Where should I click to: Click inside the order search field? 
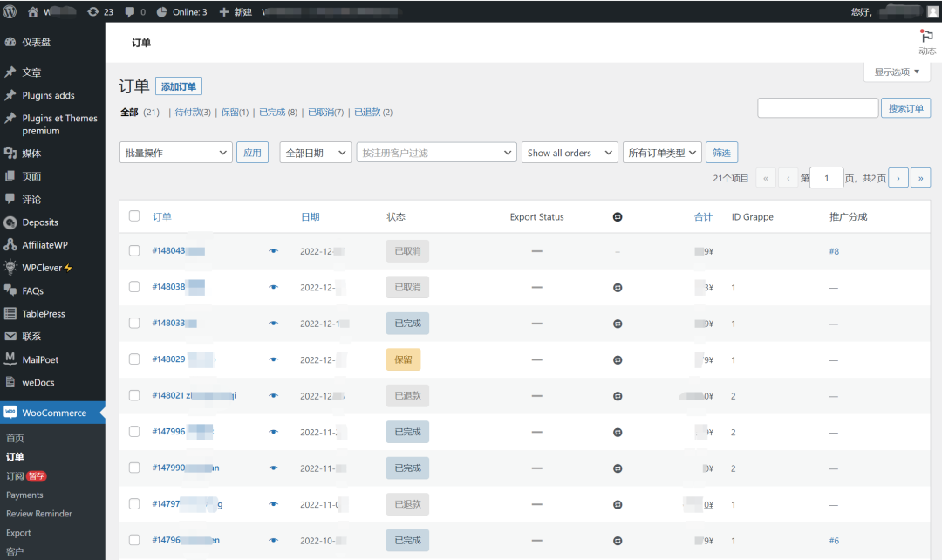point(817,107)
